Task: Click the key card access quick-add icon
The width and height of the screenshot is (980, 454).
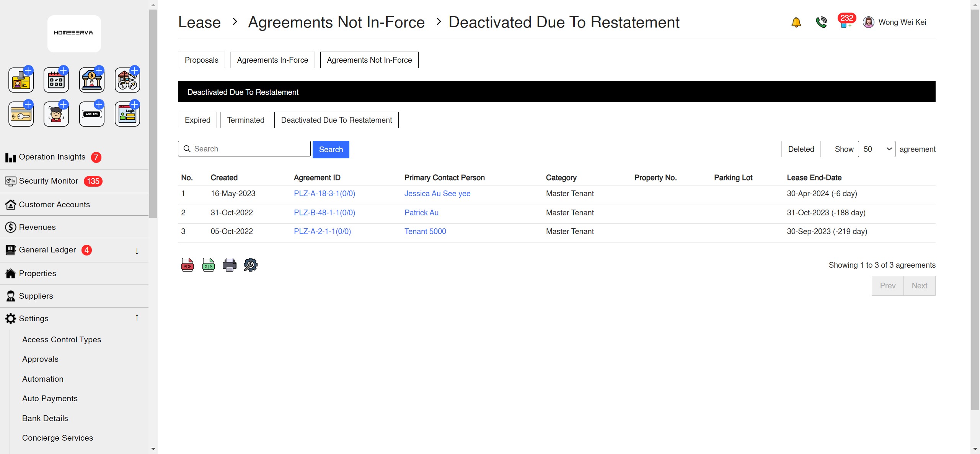Action: point(21,114)
